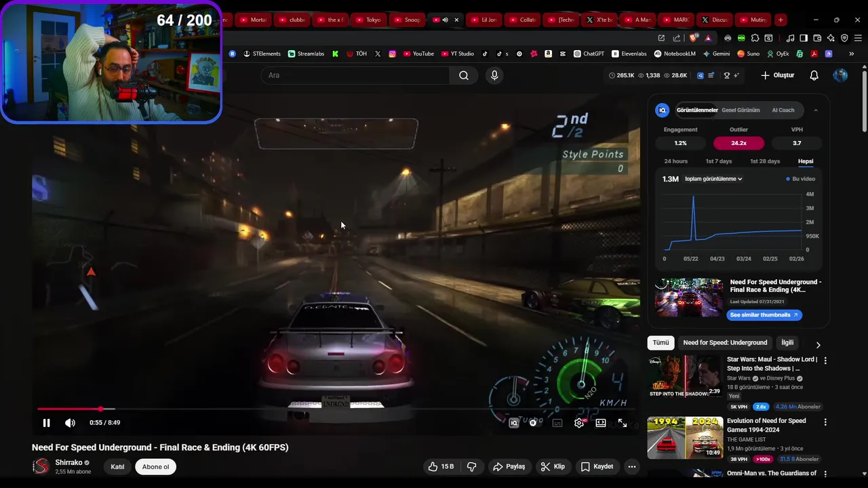
Task: Open the YT Studio bookmark
Action: 457,54
